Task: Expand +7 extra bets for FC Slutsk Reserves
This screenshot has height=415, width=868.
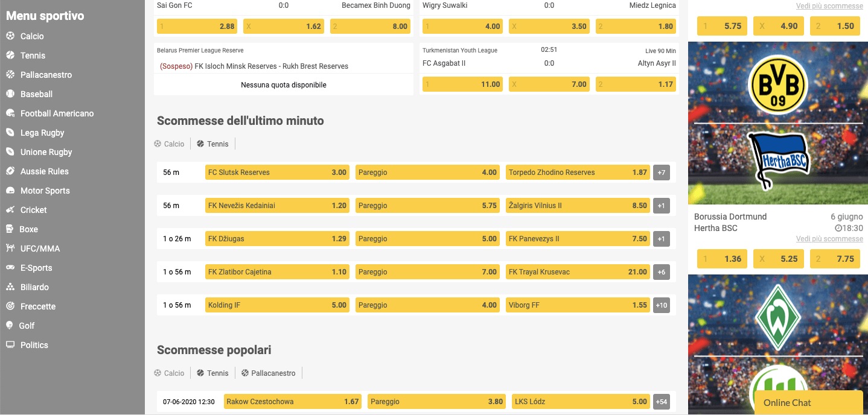Action: pos(661,172)
